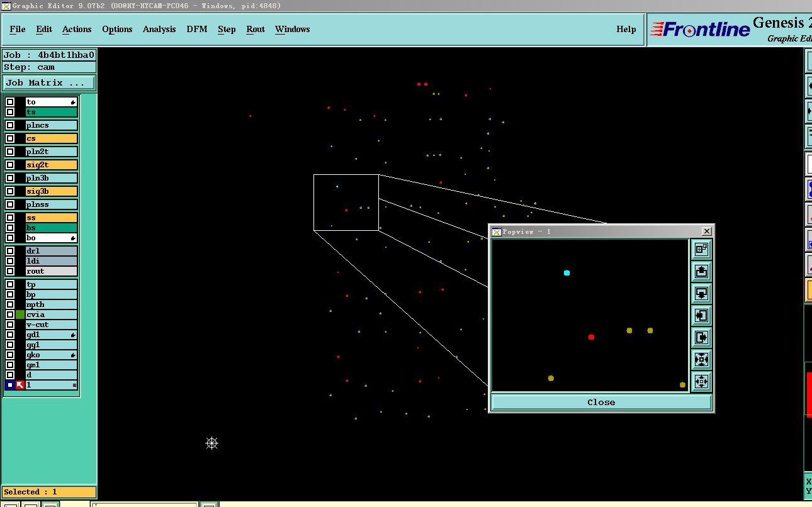812x507 pixels.
Task: Toggle display checkbox for layer to
Action: coord(10,102)
